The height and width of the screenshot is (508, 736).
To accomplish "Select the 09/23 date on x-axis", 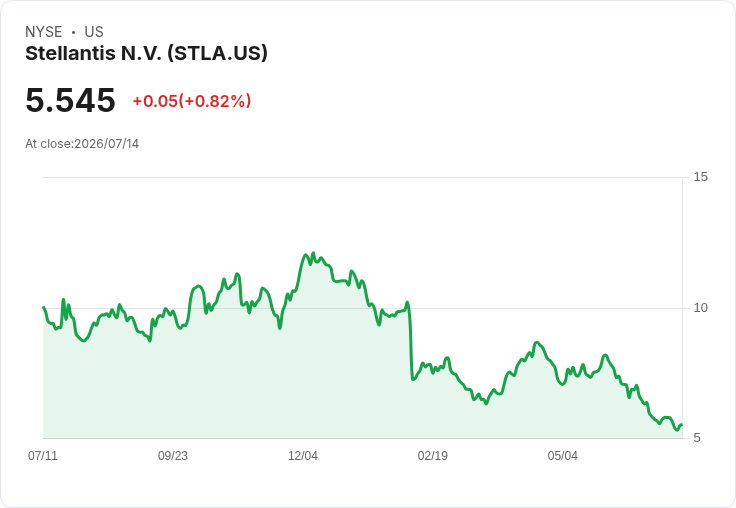I will pyautogui.click(x=173, y=456).
